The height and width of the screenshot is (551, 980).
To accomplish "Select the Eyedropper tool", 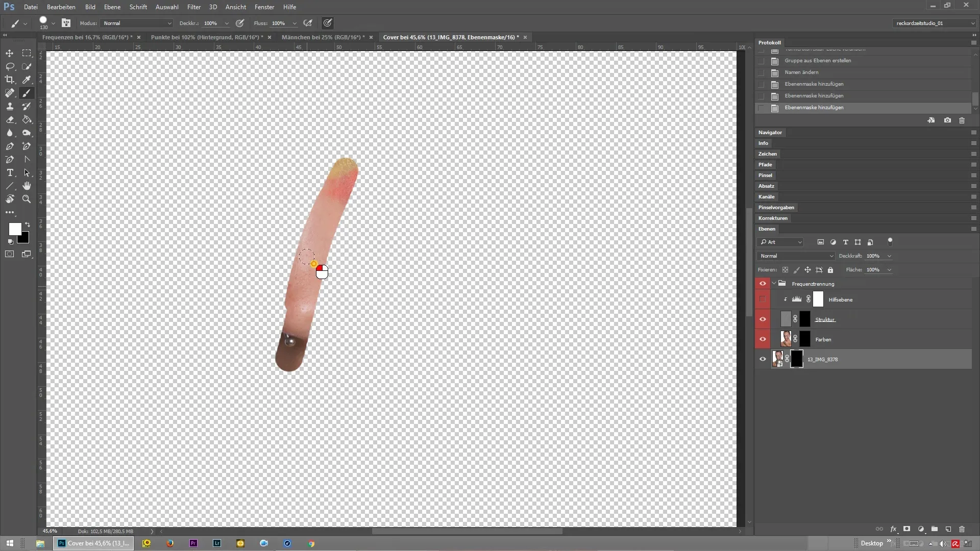I will [27, 80].
